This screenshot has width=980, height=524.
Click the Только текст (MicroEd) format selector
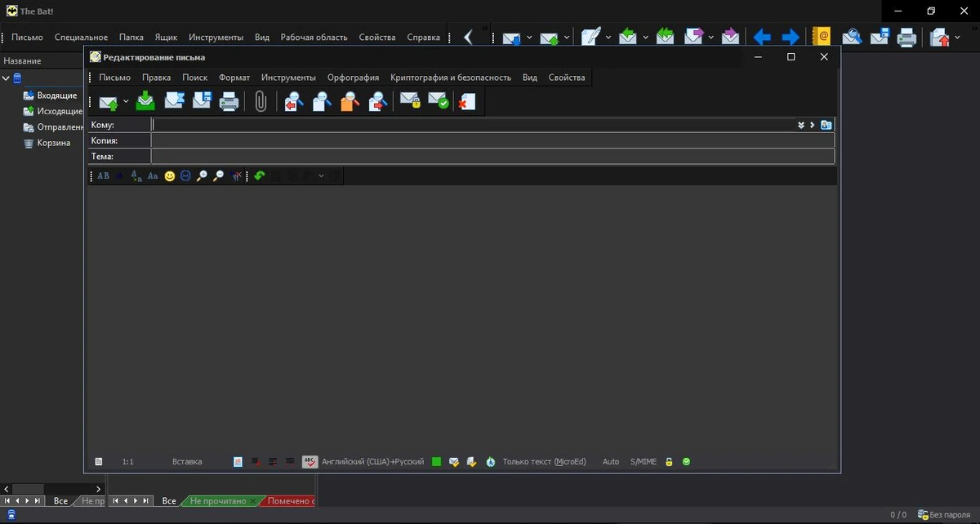pyautogui.click(x=545, y=462)
